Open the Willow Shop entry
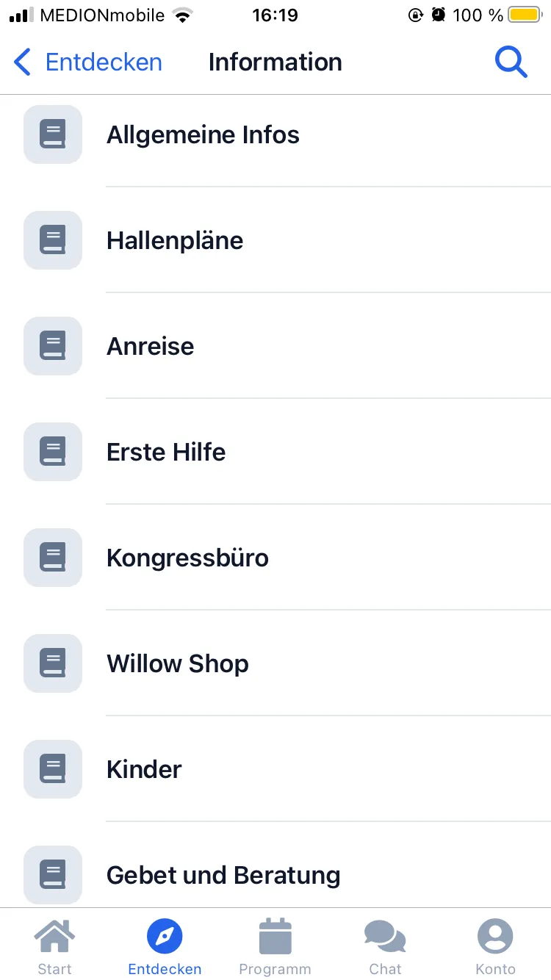Image resolution: width=551 pixels, height=980 pixels. click(x=178, y=664)
